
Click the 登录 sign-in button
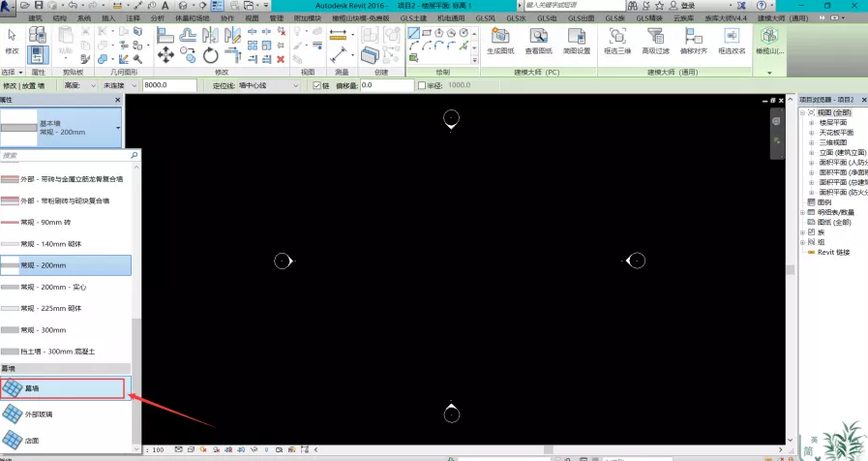(x=688, y=6)
